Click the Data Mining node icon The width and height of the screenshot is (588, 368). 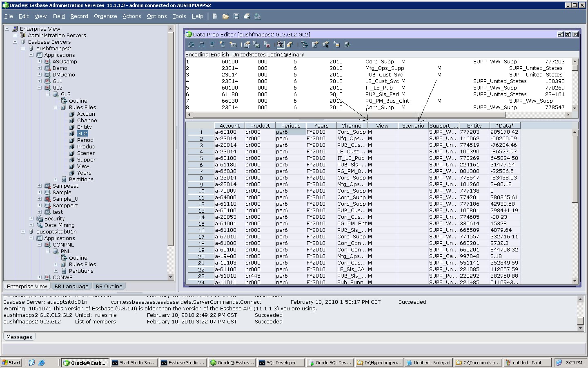(40, 225)
